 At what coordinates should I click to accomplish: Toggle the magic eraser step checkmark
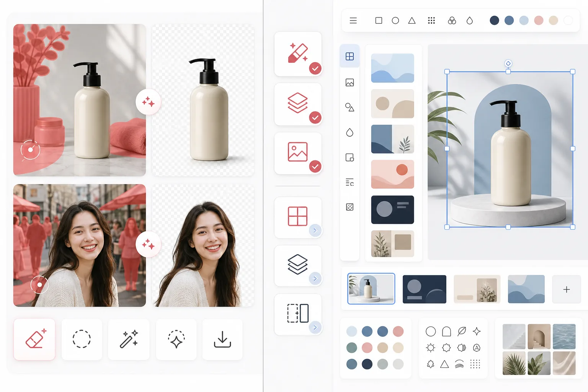point(315,69)
